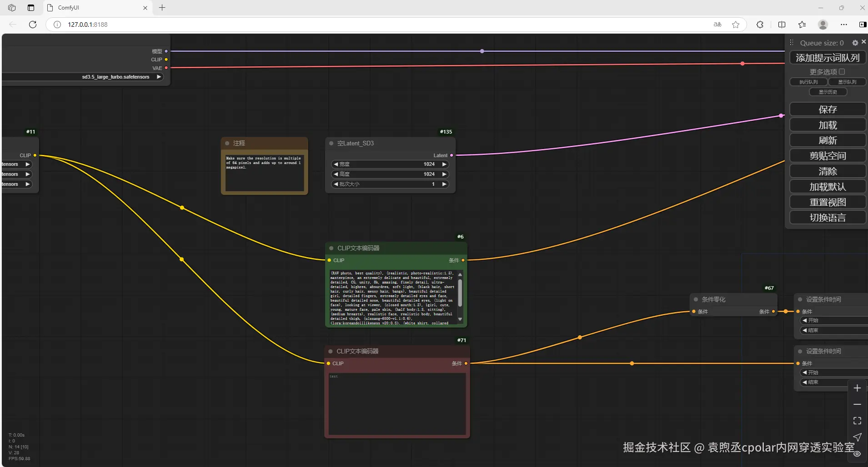Click 重置视图 to reset the view
868x467 pixels.
click(x=828, y=202)
